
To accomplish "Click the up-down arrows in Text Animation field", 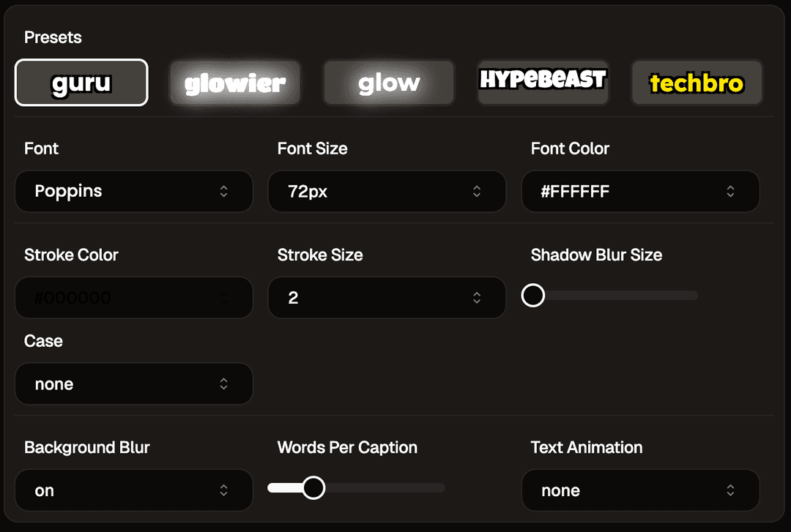I will coord(730,490).
